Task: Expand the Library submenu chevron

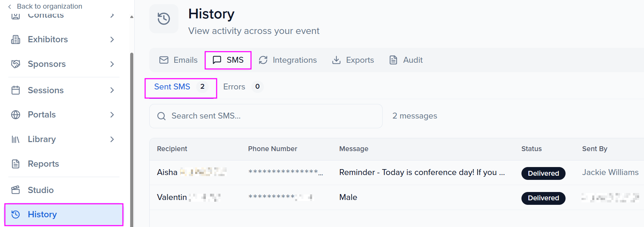Action: 112,139
